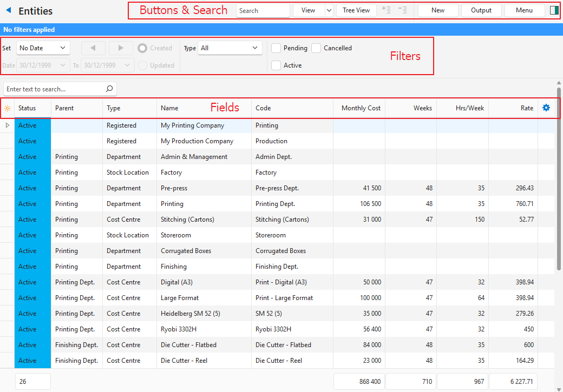The image size is (563, 392).
Task: Open the Menu button
Action: 524,10
